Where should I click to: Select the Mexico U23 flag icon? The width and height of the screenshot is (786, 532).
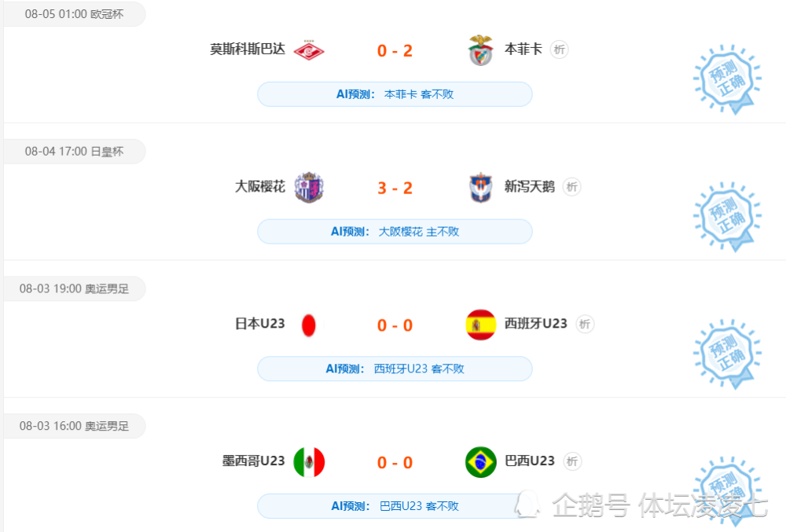tap(309, 462)
